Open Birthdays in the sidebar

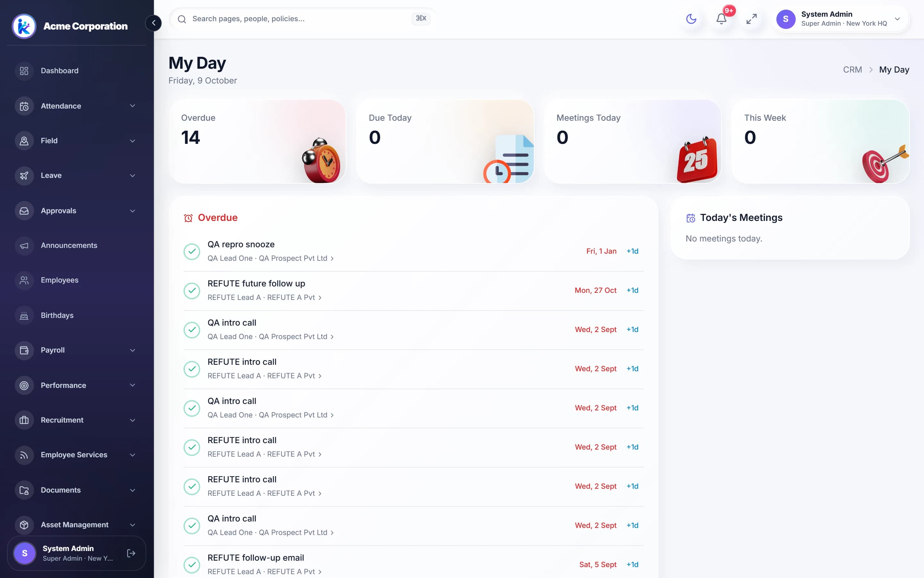(x=76, y=315)
